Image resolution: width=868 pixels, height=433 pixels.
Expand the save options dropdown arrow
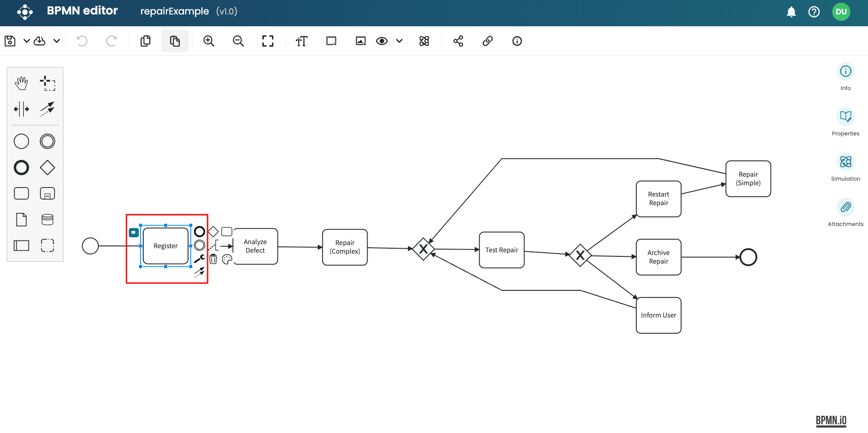click(27, 41)
